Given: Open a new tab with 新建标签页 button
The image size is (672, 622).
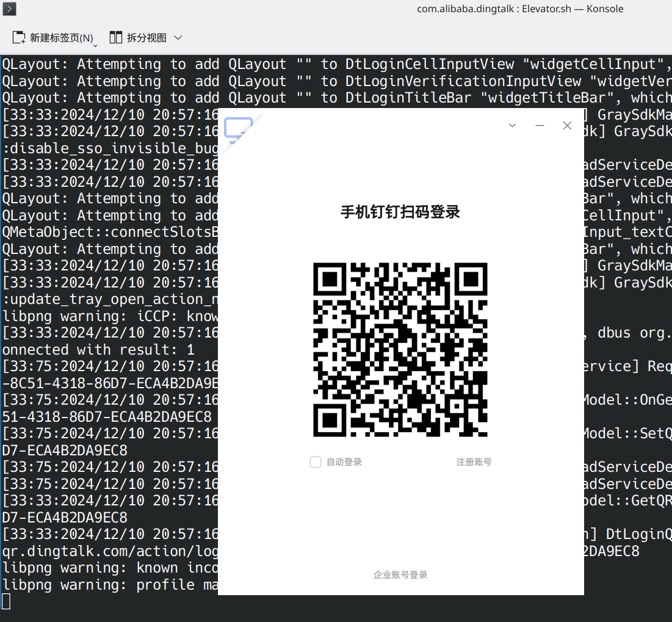Looking at the screenshot, I should pyautogui.click(x=52, y=38).
